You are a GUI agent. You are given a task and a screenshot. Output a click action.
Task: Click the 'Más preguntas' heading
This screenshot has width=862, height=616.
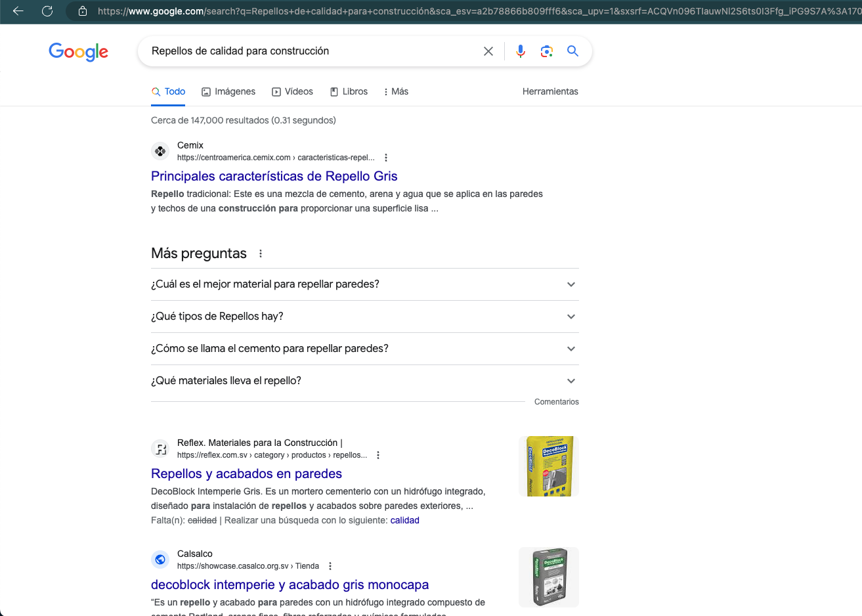pos(199,253)
